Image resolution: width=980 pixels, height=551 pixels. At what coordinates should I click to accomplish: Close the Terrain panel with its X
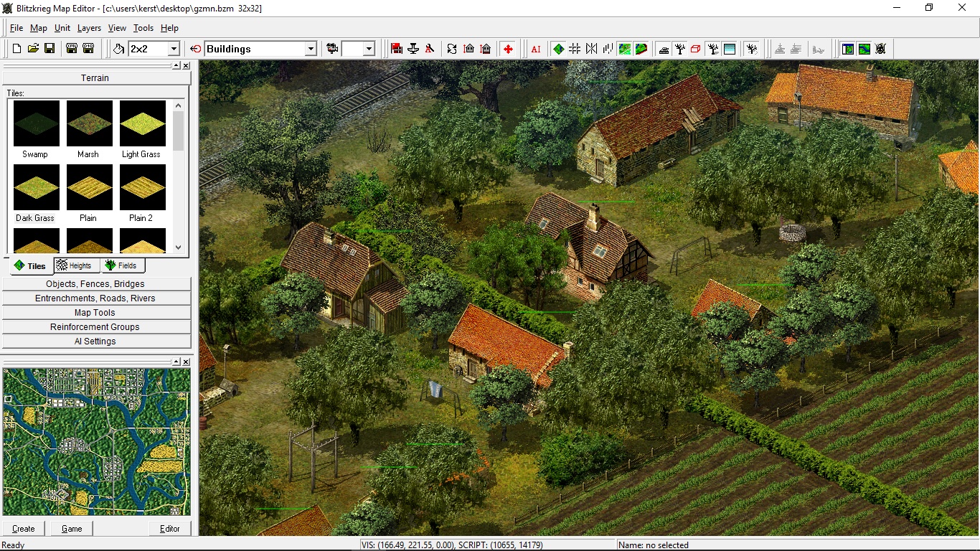pos(186,65)
